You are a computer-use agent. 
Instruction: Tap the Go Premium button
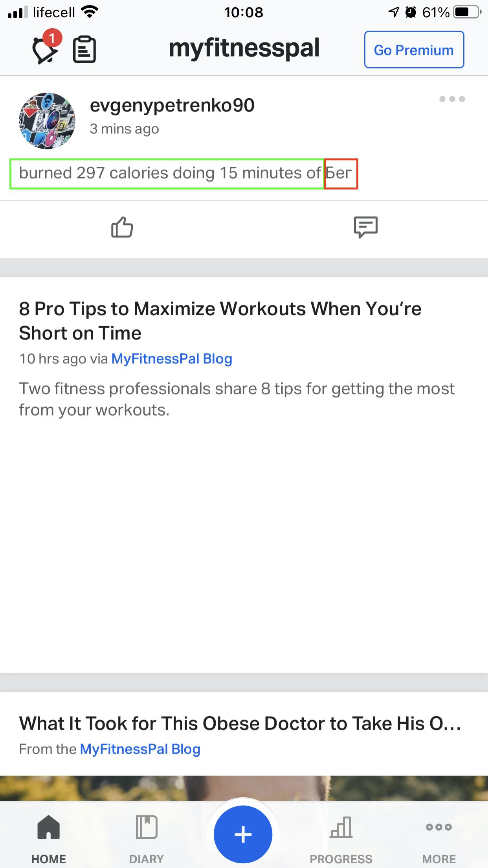coord(414,50)
